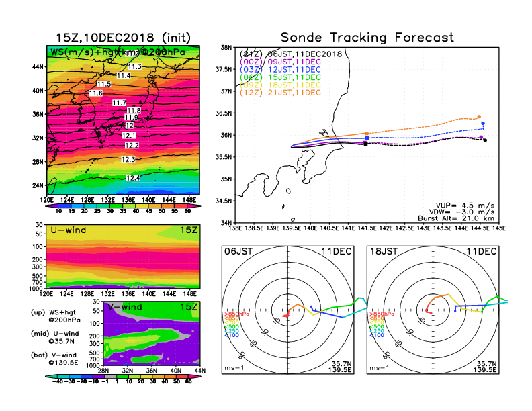Click the 11.5 contour label

click(104, 84)
